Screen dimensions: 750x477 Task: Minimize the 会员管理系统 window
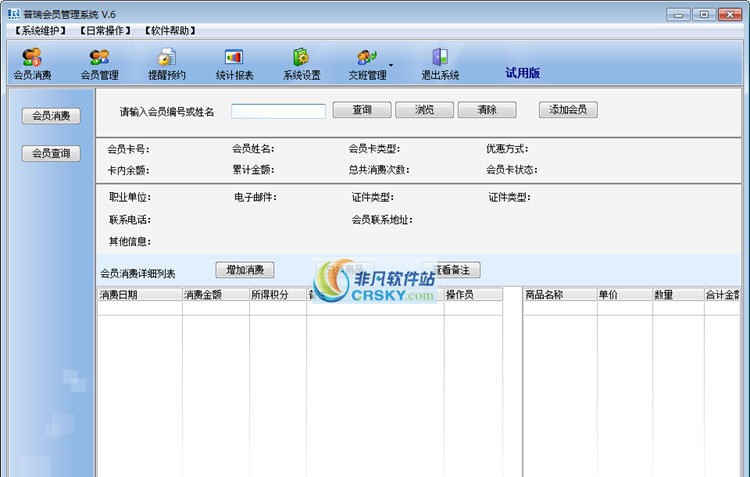pos(678,14)
